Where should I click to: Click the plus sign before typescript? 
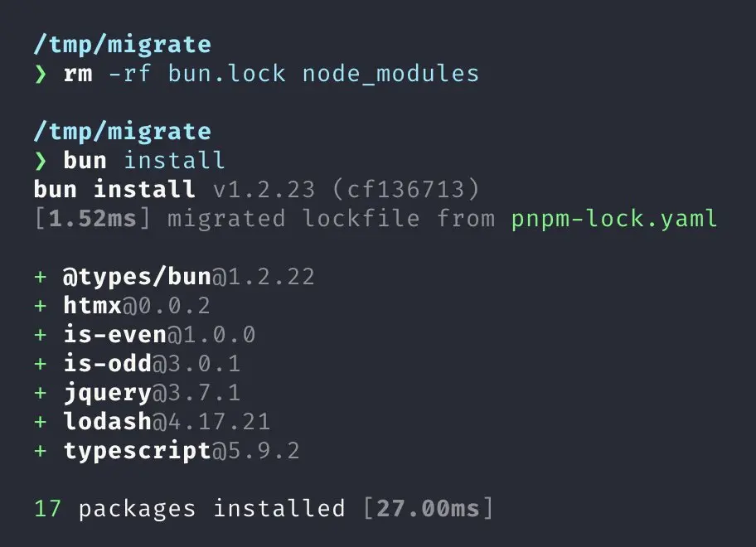pyautogui.click(x=41, y=451)
